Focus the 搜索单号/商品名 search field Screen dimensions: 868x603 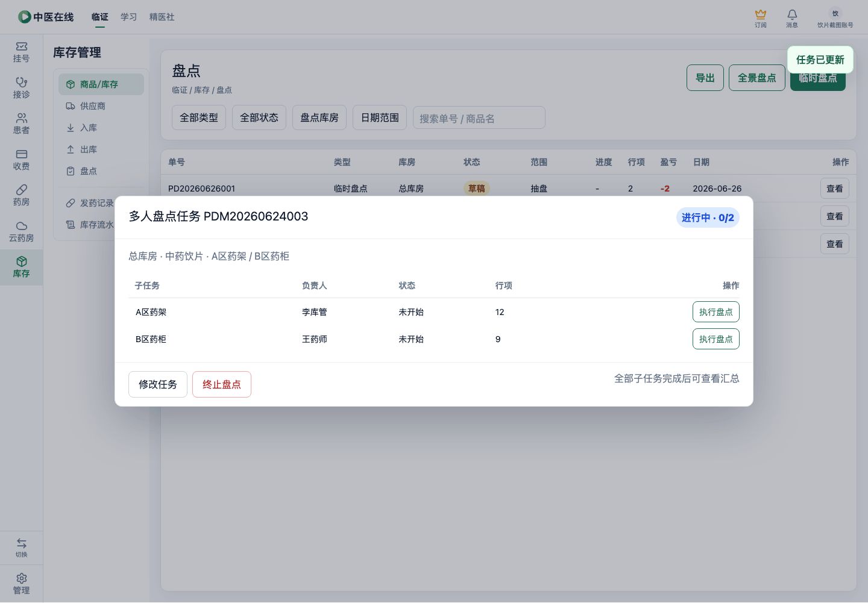coord(479,117)
